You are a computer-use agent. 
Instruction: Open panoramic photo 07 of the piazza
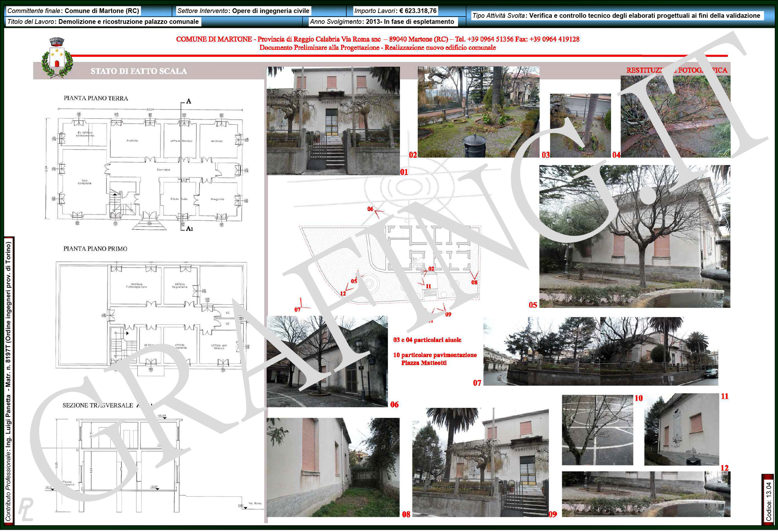(x=601, y=351)
